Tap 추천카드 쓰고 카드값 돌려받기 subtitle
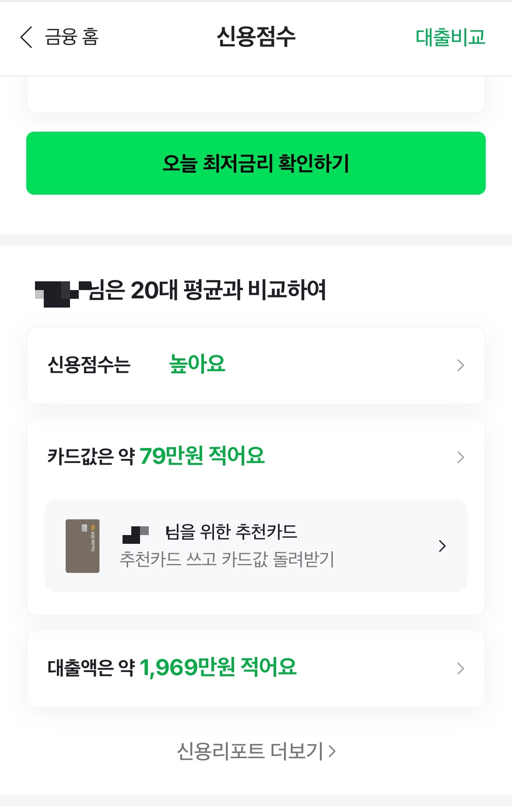This screenshot has height=812, width=512. pos(227,559)
